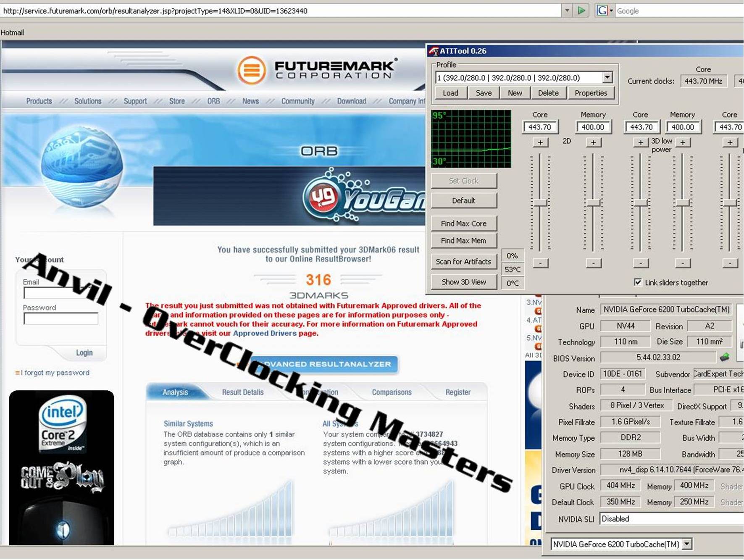Click the BIOS Version 5.44.02.33.02 value
Image resolution: width=744 pixels, height=560 pixels.
tap(658, 358)
